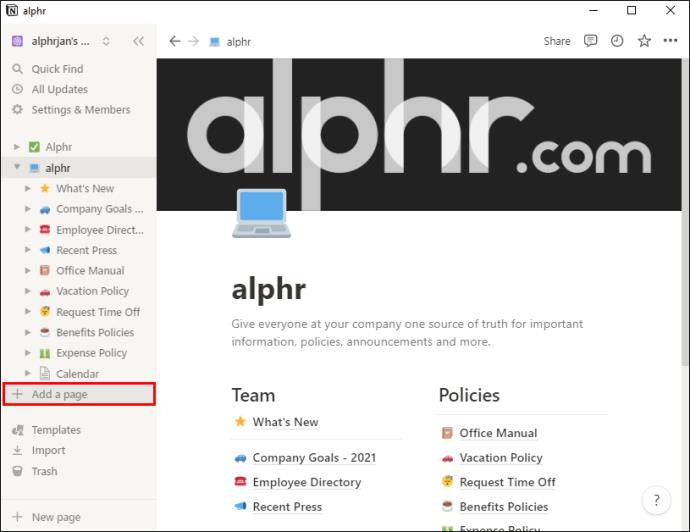Click the money icon beside Expense Policy in sidebar
The width and height of the screenshot is (690, 532).
pos(44,353)
